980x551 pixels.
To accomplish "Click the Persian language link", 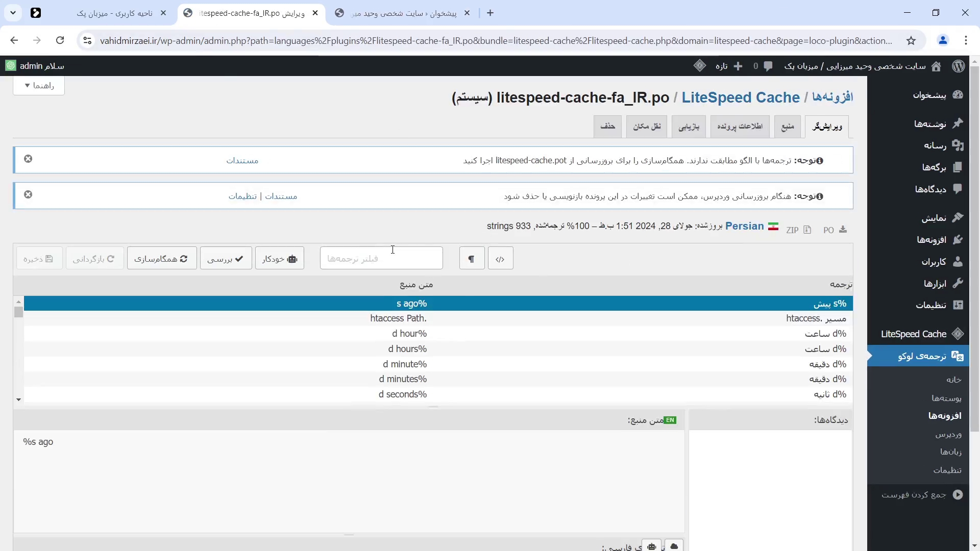I will tap(745, 226).
